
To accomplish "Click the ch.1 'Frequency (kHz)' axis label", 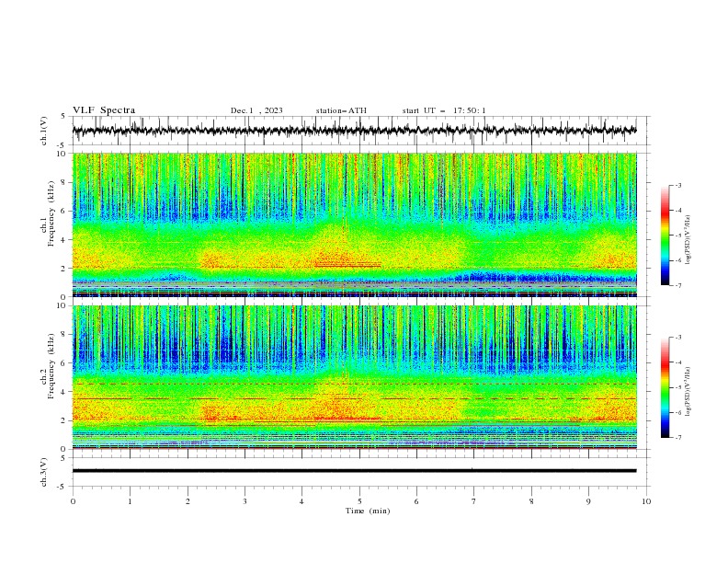I will (x=51, y=212).
